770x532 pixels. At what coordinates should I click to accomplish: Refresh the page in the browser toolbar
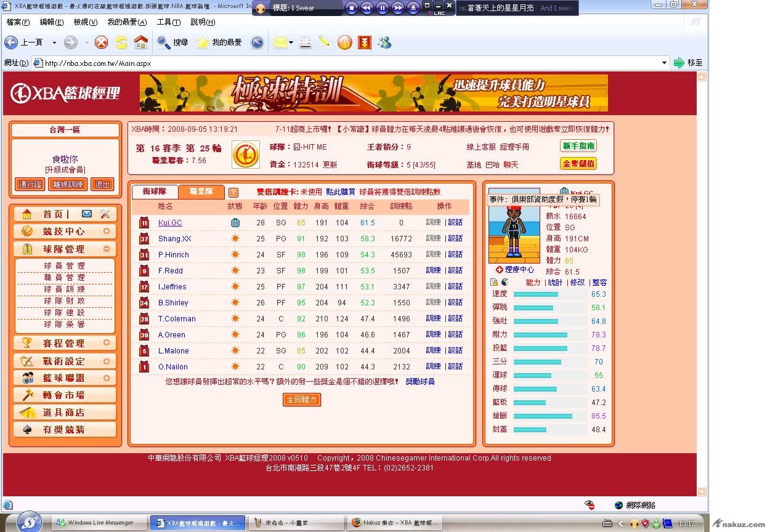click(x=121, y=42)
